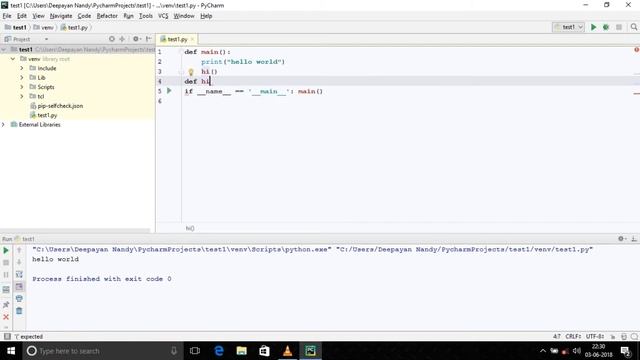The image size is (640, 360).
Task: Open the Tools menu
Action: (x=146, y=16)
